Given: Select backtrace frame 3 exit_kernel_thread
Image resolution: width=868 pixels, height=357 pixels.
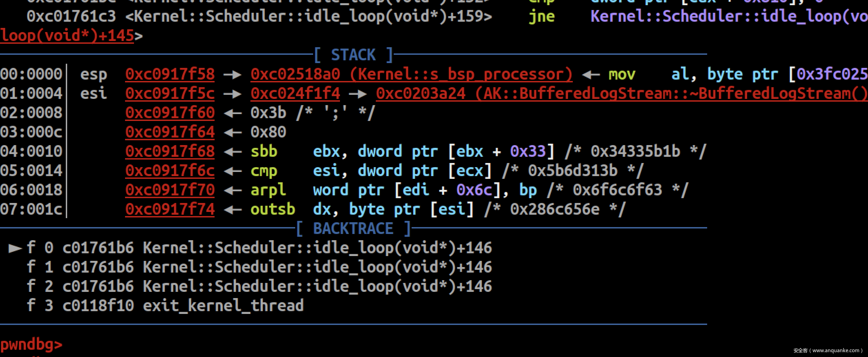Looking at the screenshot, I should coord(165,306).
